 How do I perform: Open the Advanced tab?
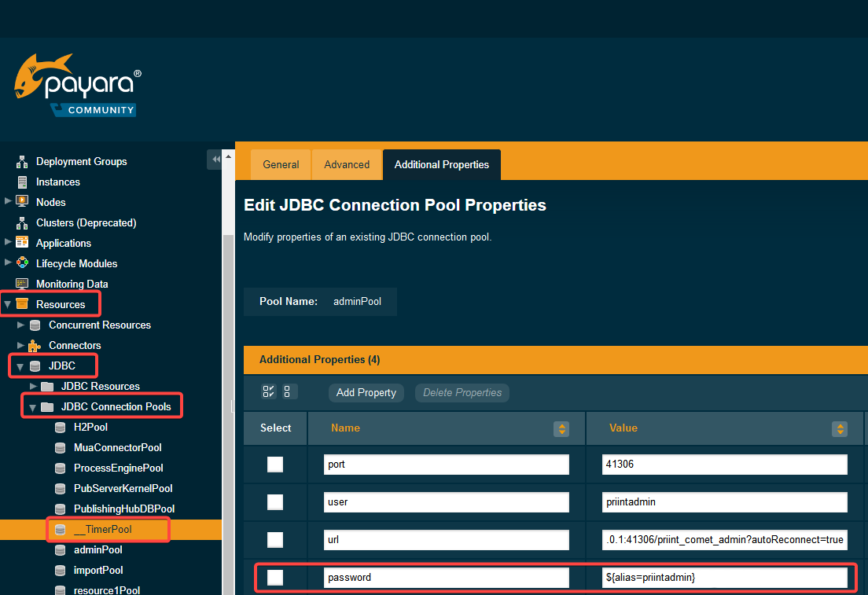coord(347,164)
